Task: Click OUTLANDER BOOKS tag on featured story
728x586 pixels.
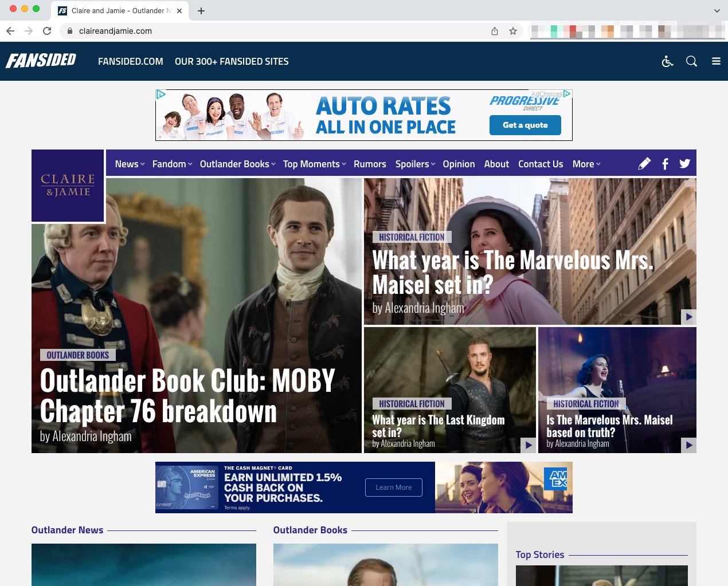Action: point(78,355)
